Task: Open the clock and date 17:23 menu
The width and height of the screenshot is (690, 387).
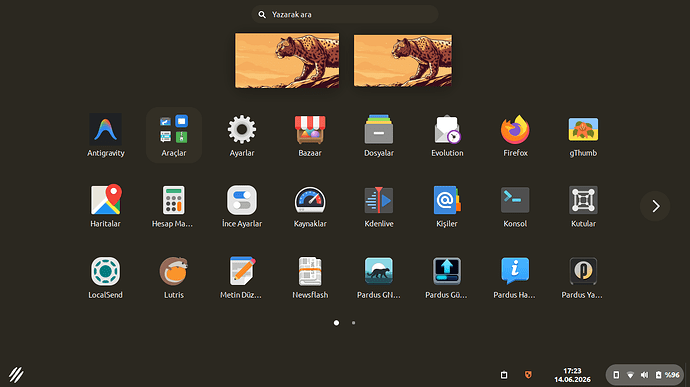Action: [572, 375]
